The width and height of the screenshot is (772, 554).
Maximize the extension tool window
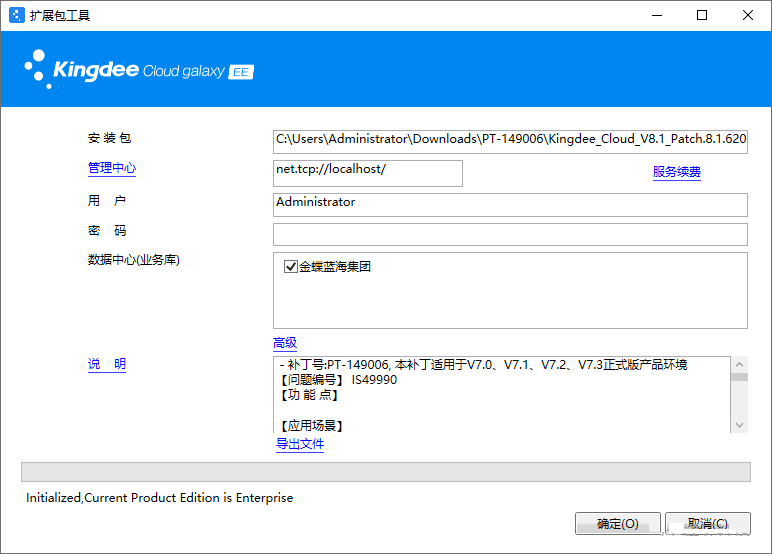[x=702, y=15]
